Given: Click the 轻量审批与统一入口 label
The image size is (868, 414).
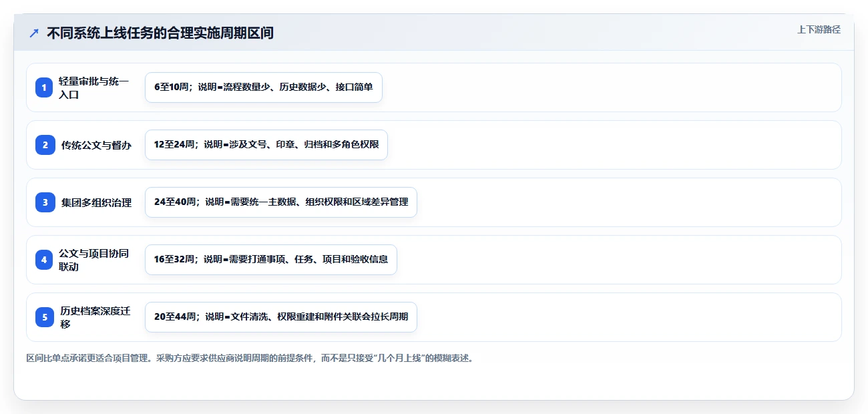Looking at the screenshot, I should tap(94, 87).
